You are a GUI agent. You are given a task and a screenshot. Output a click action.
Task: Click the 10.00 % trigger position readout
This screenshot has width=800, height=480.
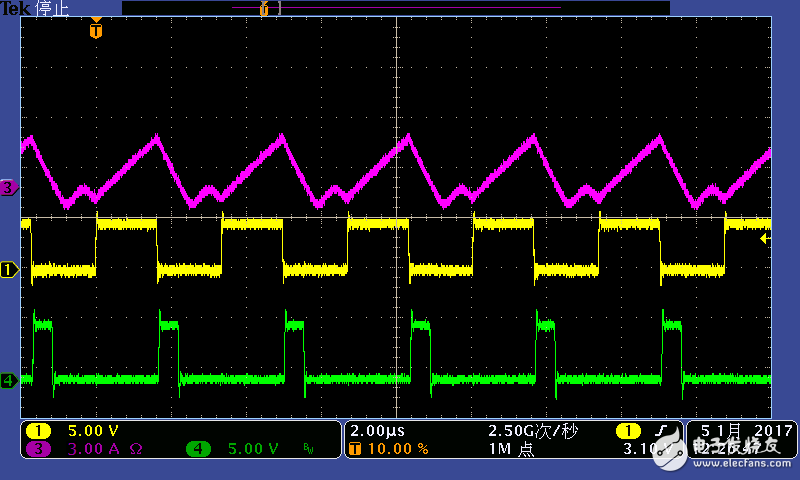[x=398, y=449]
